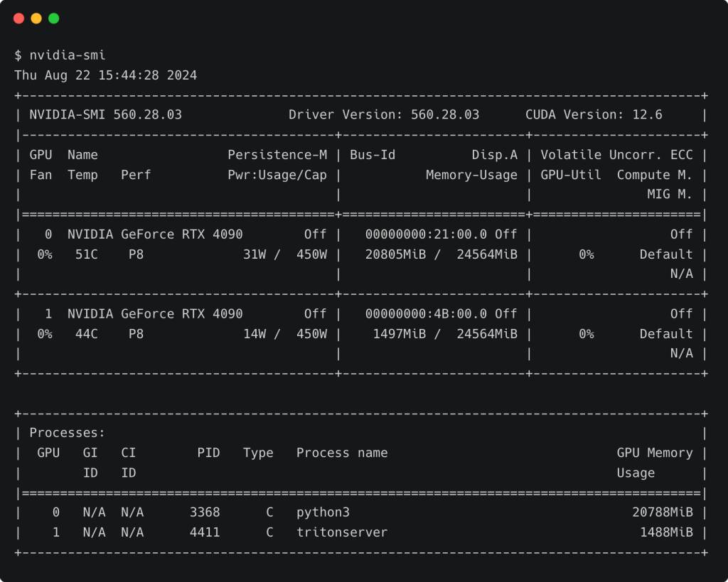This screenshot has width=728, height=582.
Task: Click memory usage '1497MiB'
Action: point(400,334)
